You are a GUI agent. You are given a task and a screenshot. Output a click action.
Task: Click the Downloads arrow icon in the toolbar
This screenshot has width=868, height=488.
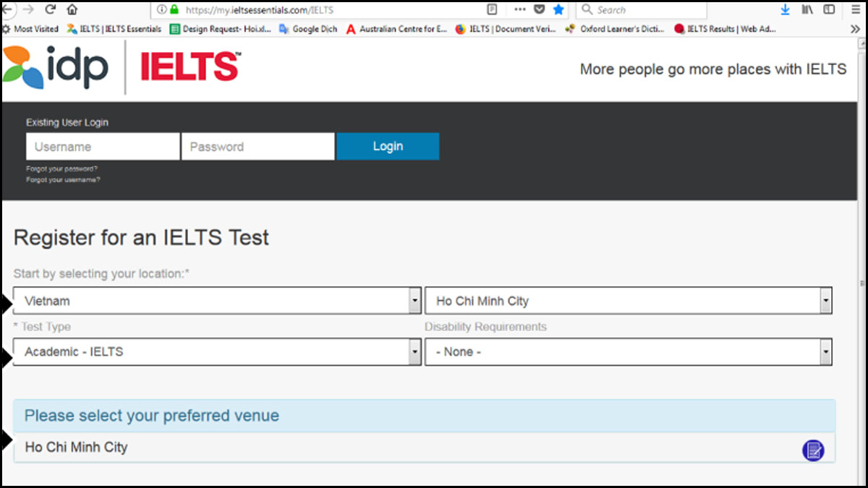click(786, 9)
